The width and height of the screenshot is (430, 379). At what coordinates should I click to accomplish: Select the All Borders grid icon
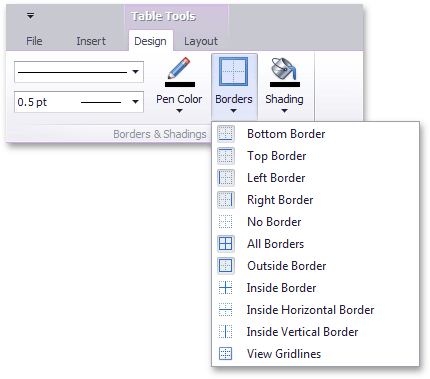point(226,244)
